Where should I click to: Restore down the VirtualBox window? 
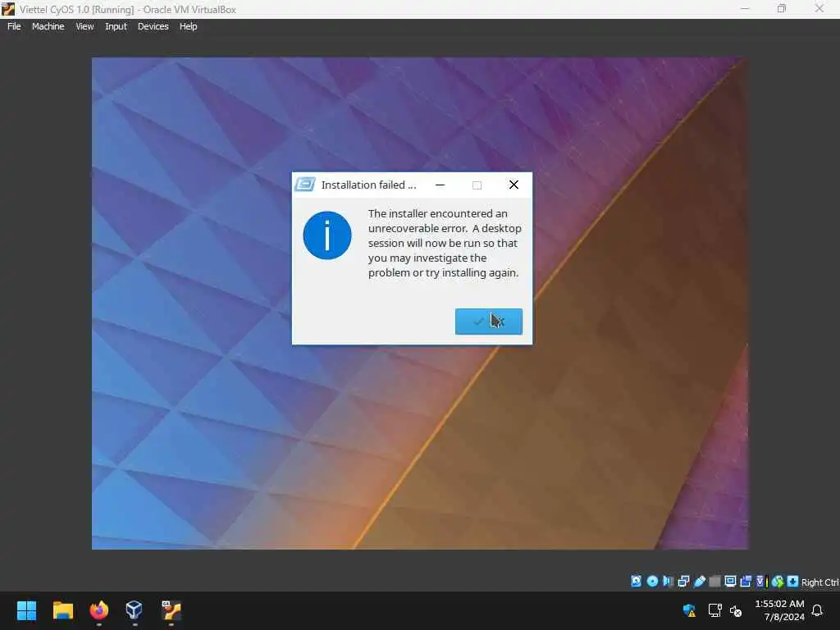(x=782, y=8)
